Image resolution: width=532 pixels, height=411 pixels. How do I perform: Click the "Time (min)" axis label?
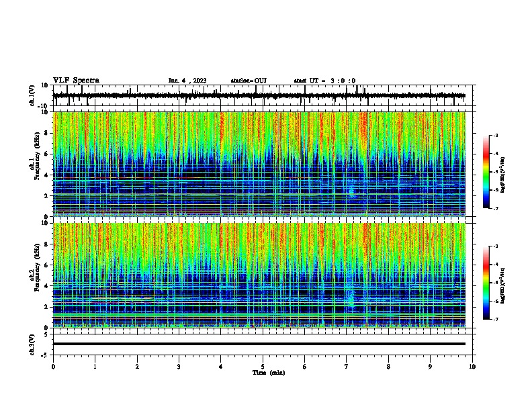[x=269, y=373]
